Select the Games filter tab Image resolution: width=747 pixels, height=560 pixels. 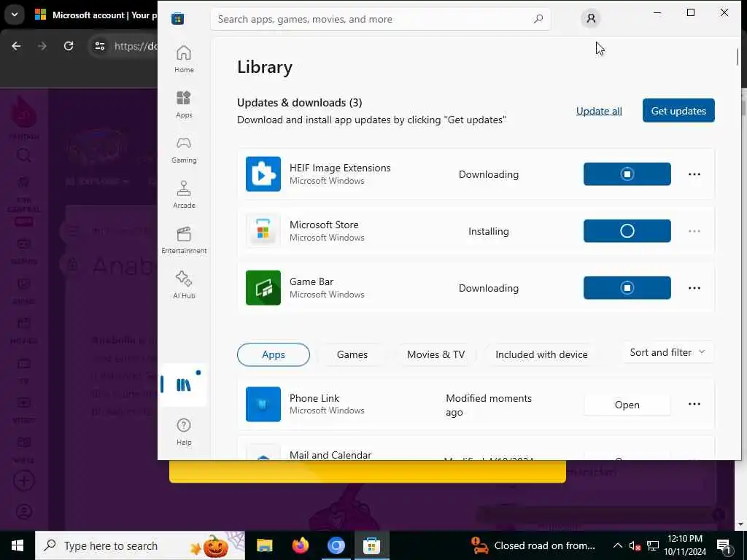pos(352,355)
